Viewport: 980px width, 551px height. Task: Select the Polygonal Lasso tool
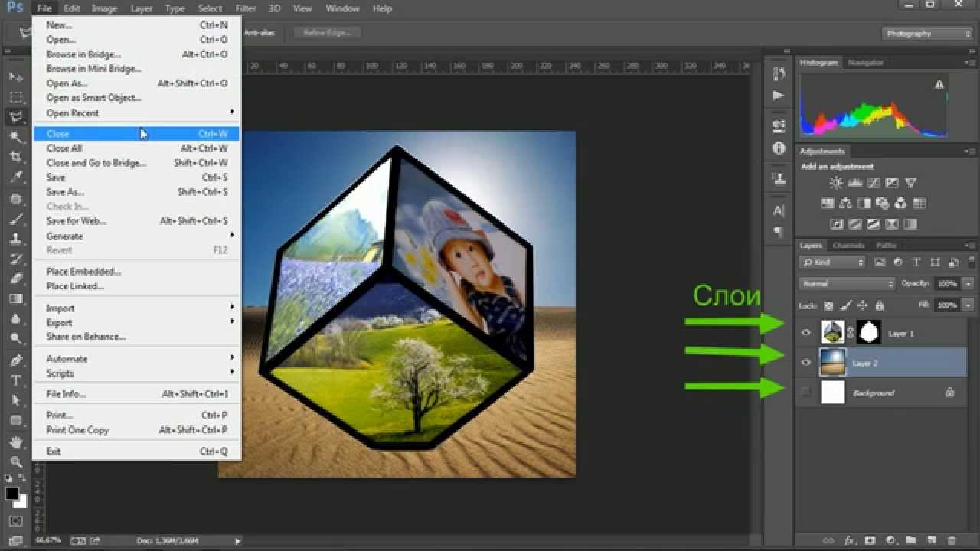(x=15, y=117)
